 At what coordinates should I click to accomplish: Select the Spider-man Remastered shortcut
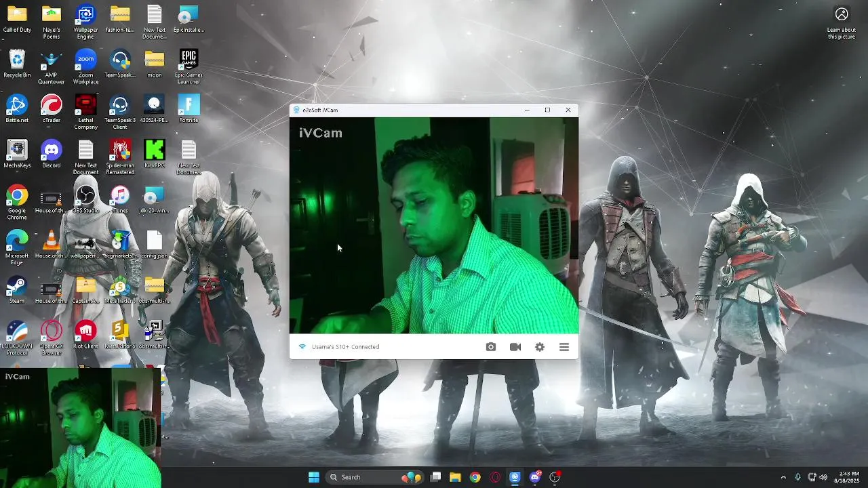click(120, 158)
